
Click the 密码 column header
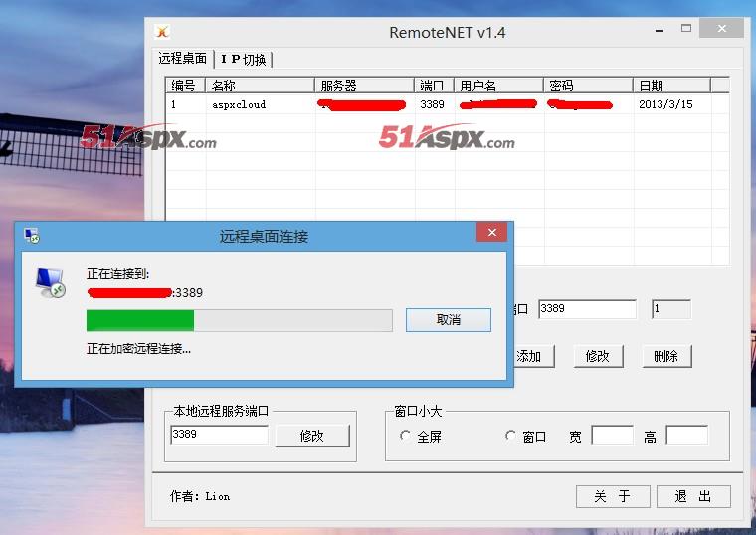588,86
